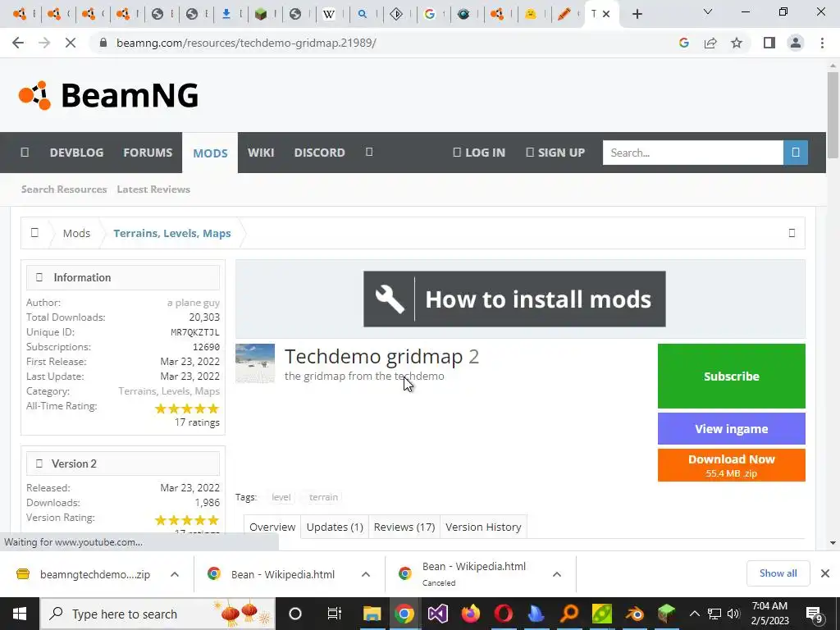
Task: Click Download Now 55.4 MB zip
Action: 731,465
